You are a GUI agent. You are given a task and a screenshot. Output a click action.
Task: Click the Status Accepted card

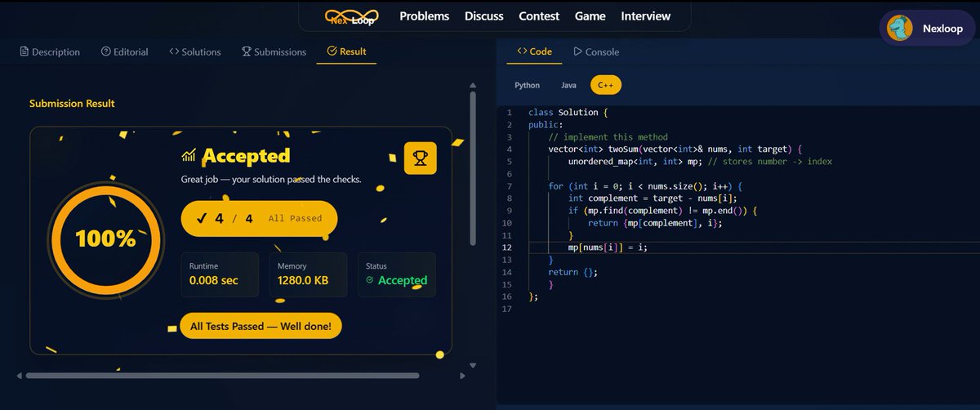397,274
